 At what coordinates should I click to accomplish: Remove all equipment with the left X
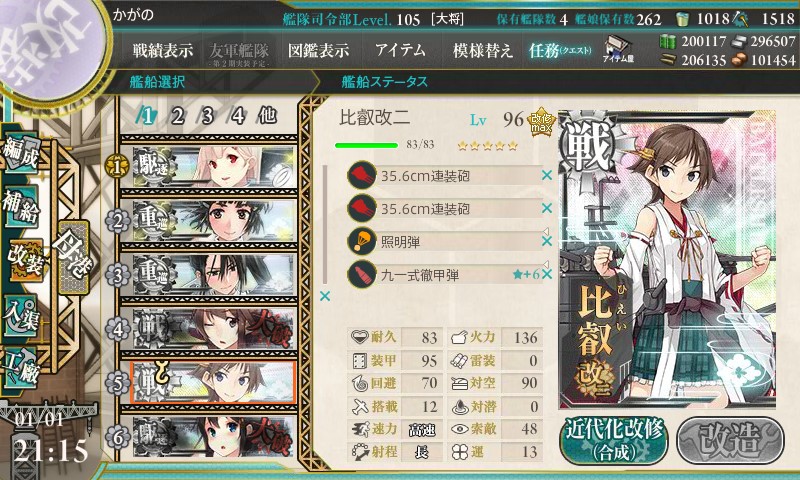pyautogui.click(x=325, y=296)
